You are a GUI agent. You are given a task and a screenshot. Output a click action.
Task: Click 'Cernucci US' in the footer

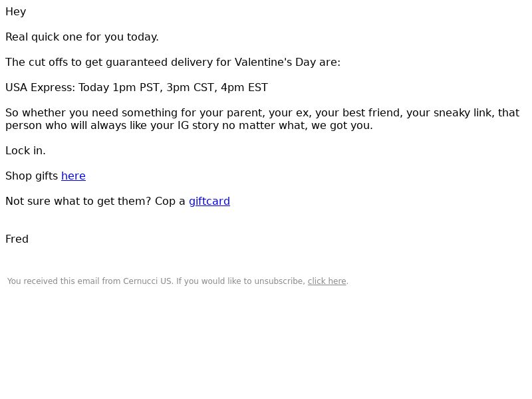(x=148, y=281)
